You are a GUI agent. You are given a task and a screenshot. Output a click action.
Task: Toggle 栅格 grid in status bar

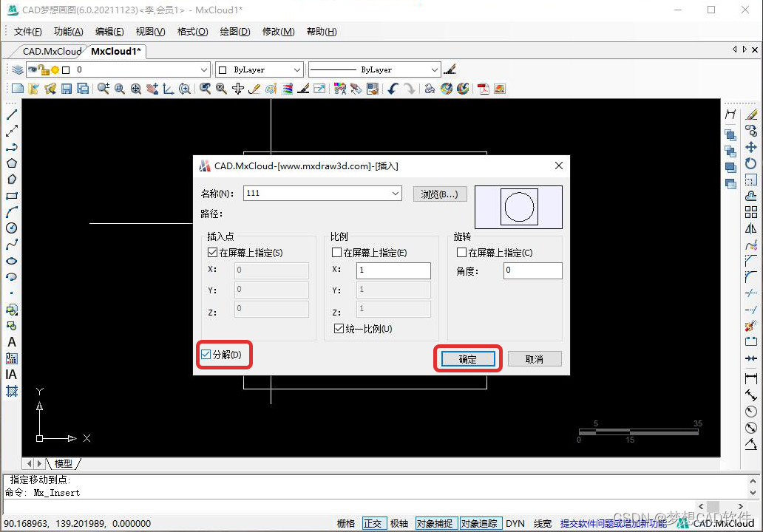(346, 523)
